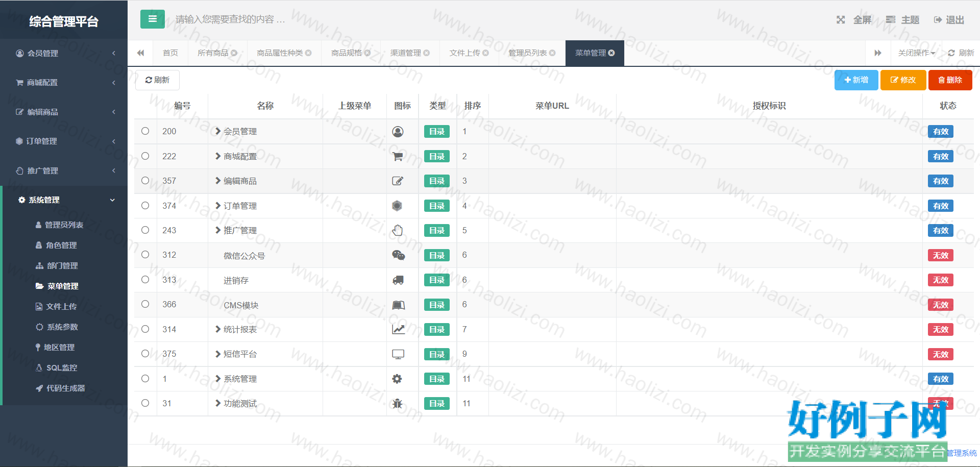Select radio button for row 312

coord(145,255)
